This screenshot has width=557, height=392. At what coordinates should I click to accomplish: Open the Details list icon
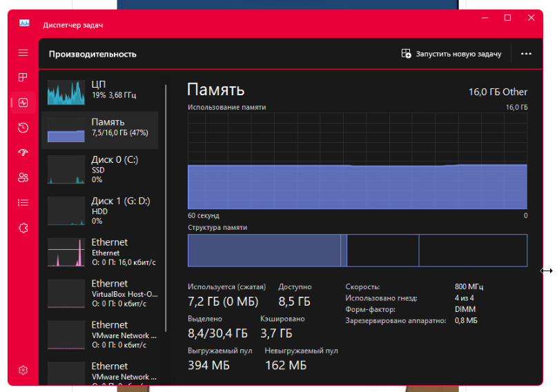coord(23,203)
